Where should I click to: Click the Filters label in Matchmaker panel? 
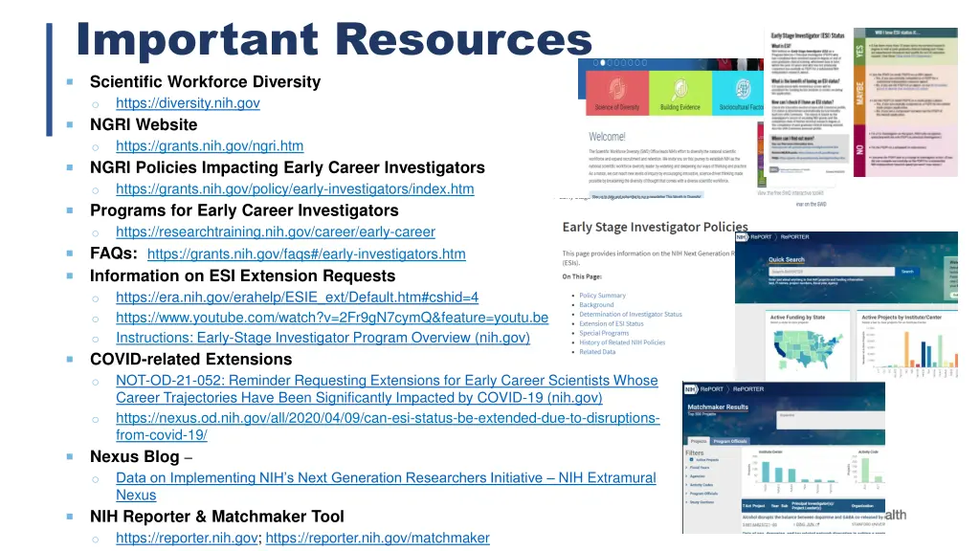695,452
